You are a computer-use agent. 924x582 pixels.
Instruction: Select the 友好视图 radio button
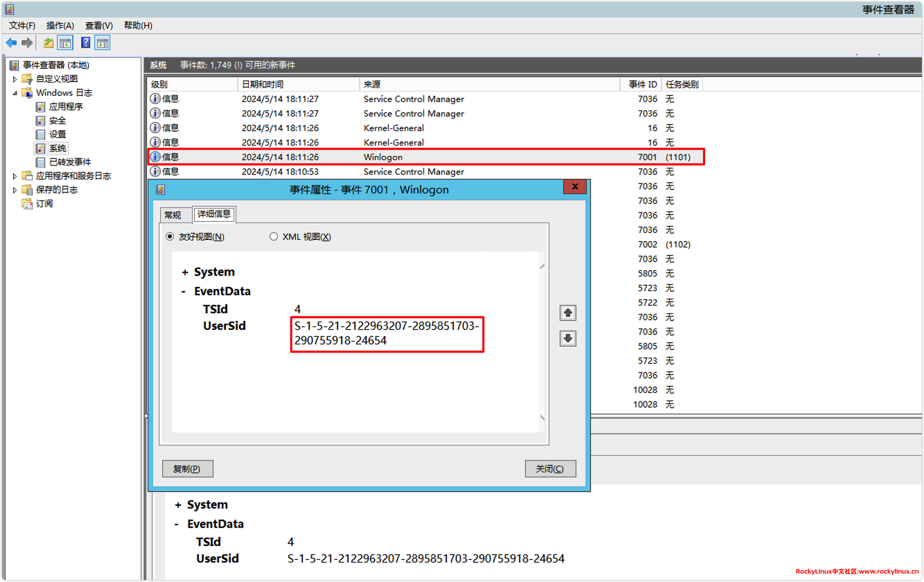(170, 237)
